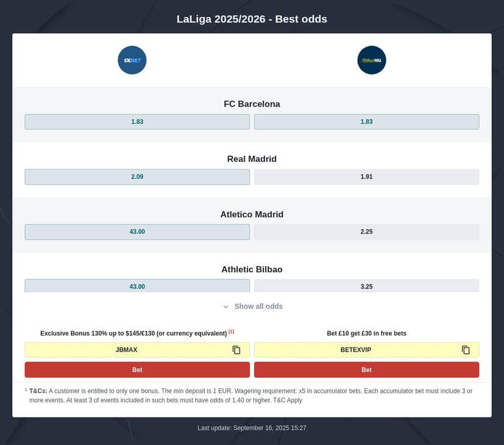Copy the BETEXVIP promo code
Viewport: 504px width, 445px height.
[x=466, y=350]
